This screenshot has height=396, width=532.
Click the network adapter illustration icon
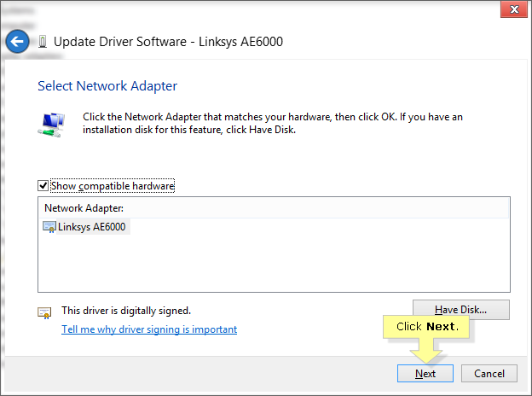coord(51,125)
